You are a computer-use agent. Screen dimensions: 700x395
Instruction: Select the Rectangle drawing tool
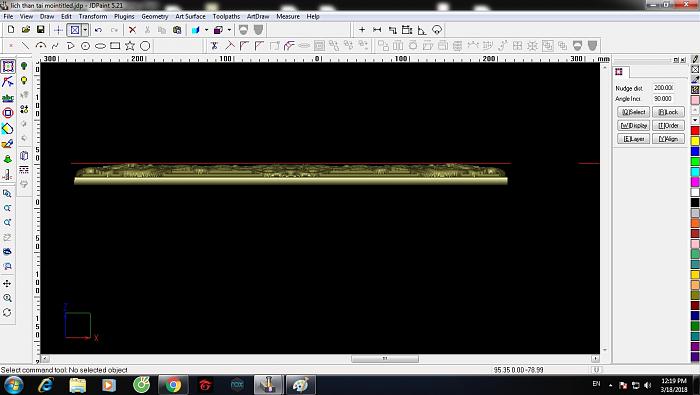[x=115, y=46]
